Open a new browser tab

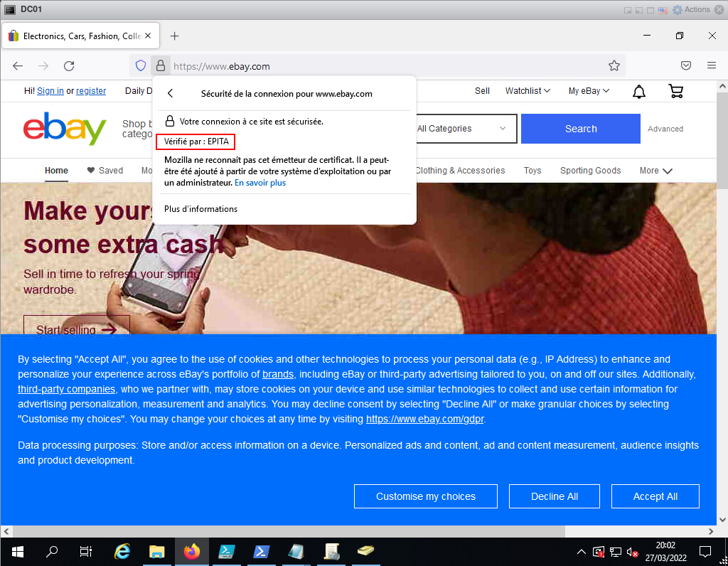click(x=175, y=36)
